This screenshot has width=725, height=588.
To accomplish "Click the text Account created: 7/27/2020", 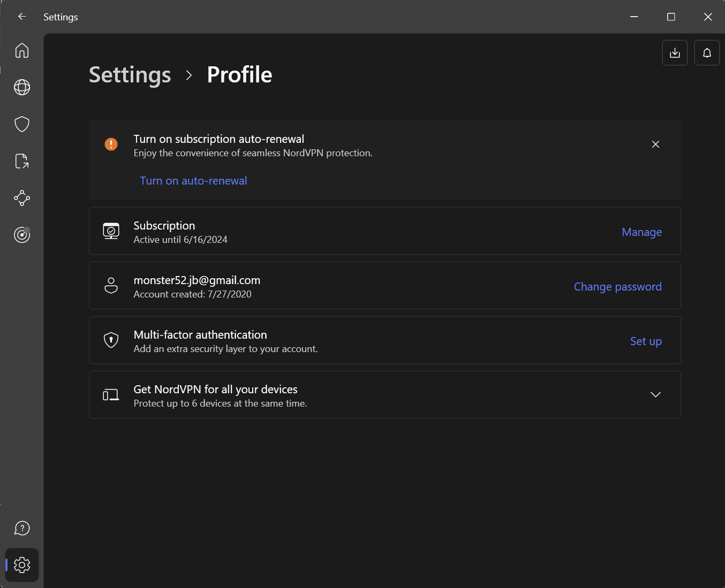I will pos(192,294).
